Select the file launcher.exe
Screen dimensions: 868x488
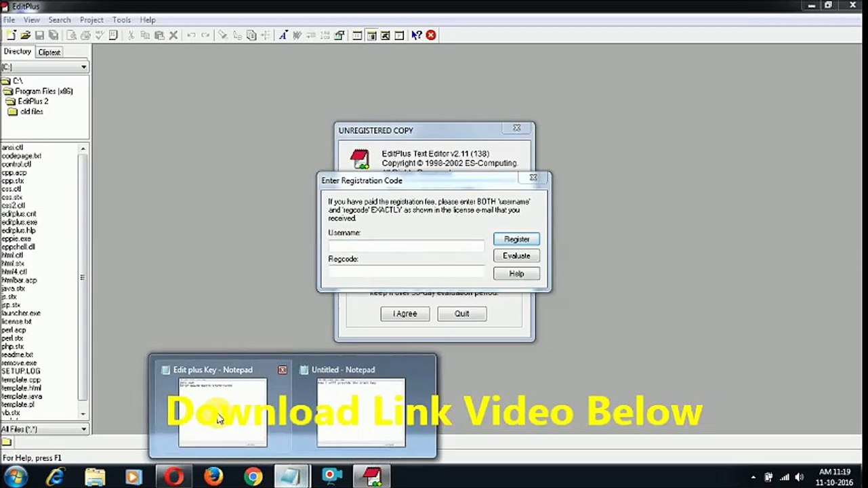(x=21, y=313)
